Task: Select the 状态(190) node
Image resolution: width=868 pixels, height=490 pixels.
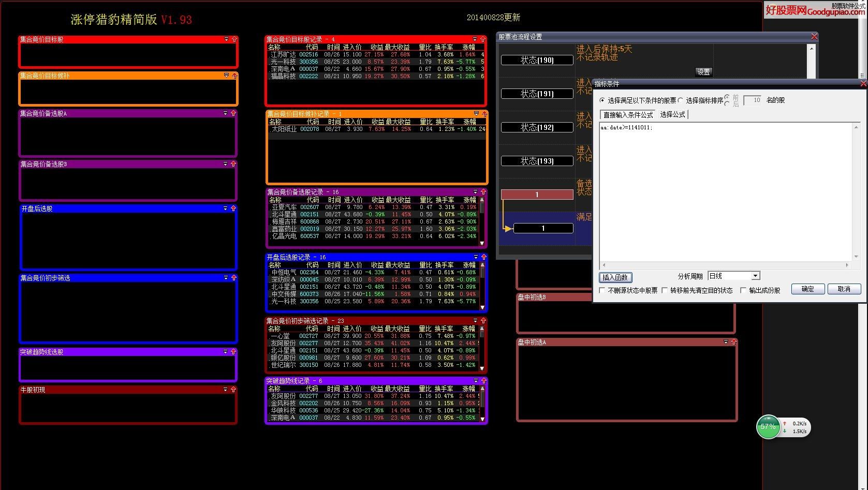Action: 537,60
